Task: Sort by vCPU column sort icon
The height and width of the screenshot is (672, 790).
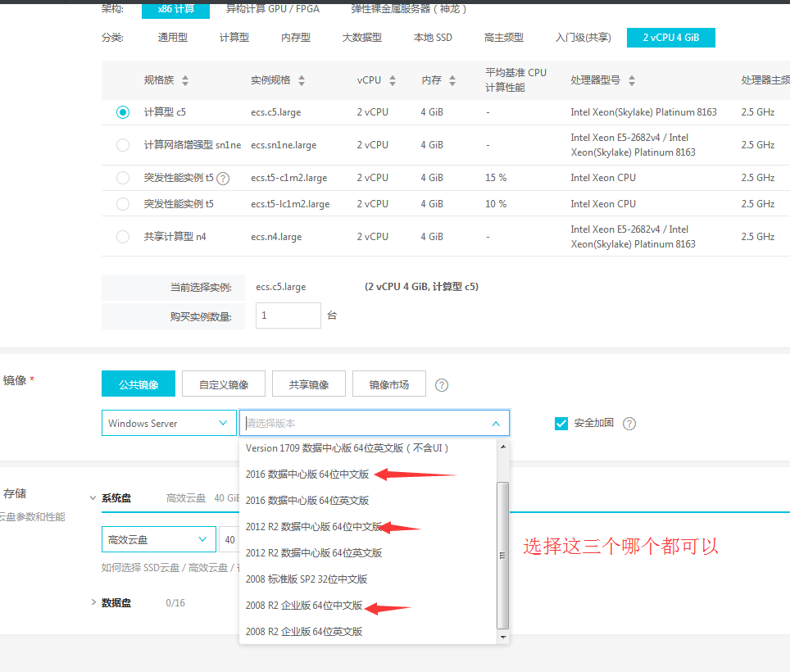Action: [x=393, y=80]
